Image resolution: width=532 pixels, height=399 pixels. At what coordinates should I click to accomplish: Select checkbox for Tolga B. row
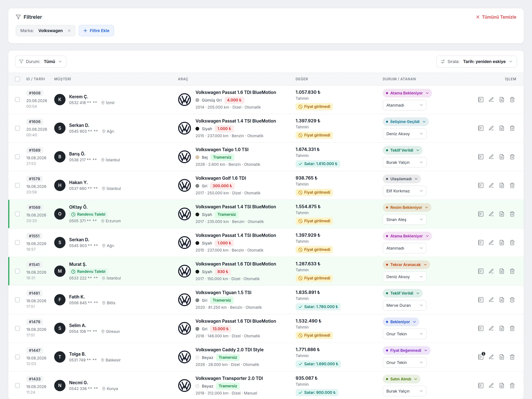pos(18,357)
